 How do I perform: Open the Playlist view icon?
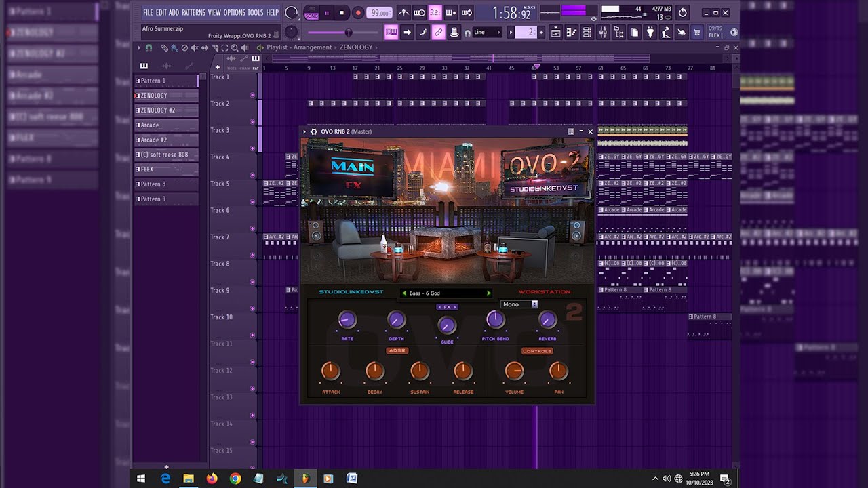coord(555,32)
